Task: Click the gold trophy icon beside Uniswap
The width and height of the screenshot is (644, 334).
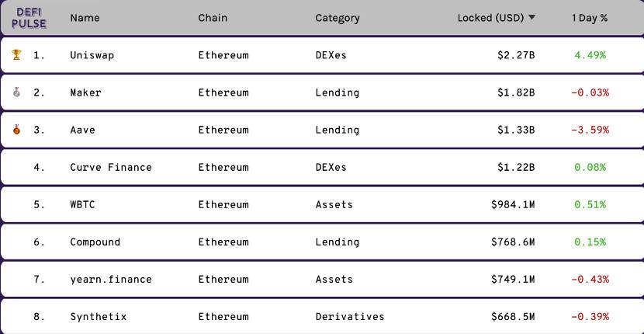Action: click(x=16, y=55)
